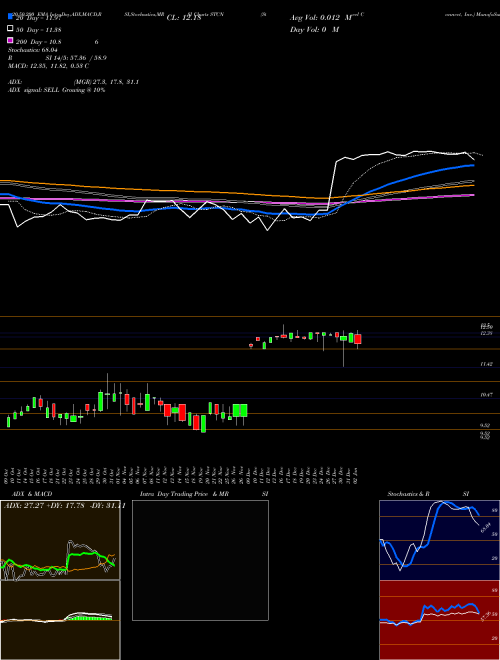Click the wide green candlestick before the price gap
This screenshot has width=500, height=660.
[240, 410]
